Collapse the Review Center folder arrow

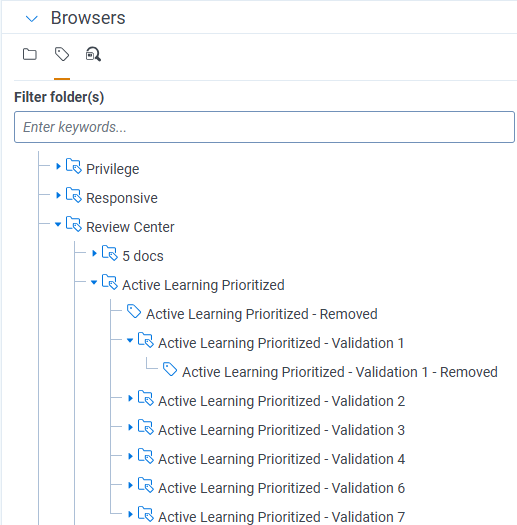tap(58, 224)
